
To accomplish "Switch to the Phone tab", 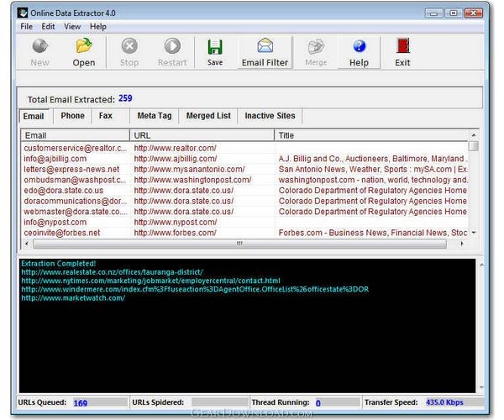I will pyautogui.click(x=72, y=116).
